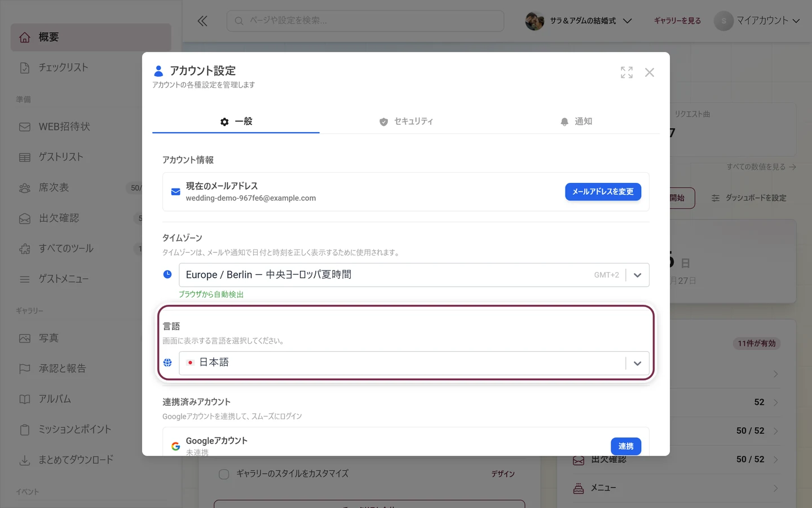
Task: Switch to the セキュリティ tab
Action: [x=406, y=122]
